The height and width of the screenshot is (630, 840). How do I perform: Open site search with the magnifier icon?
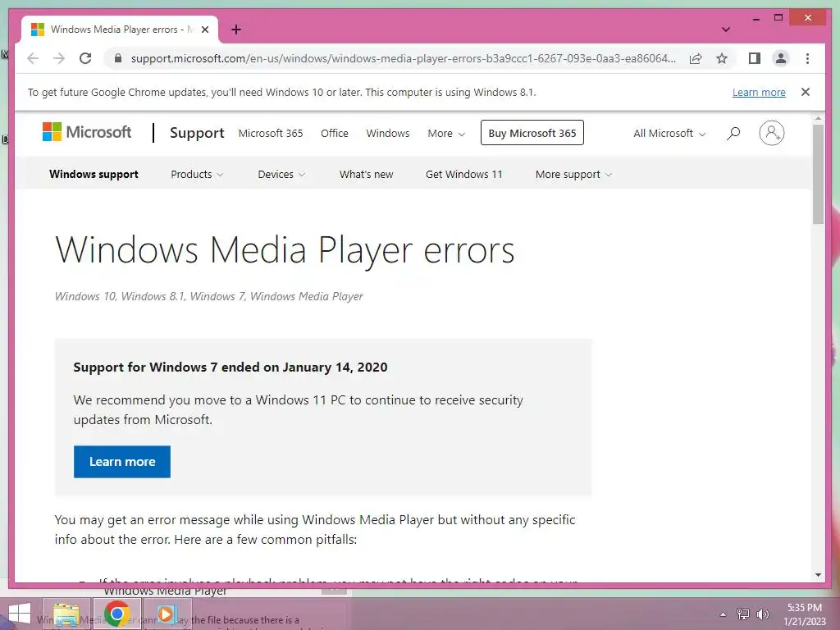pos(733,133)
